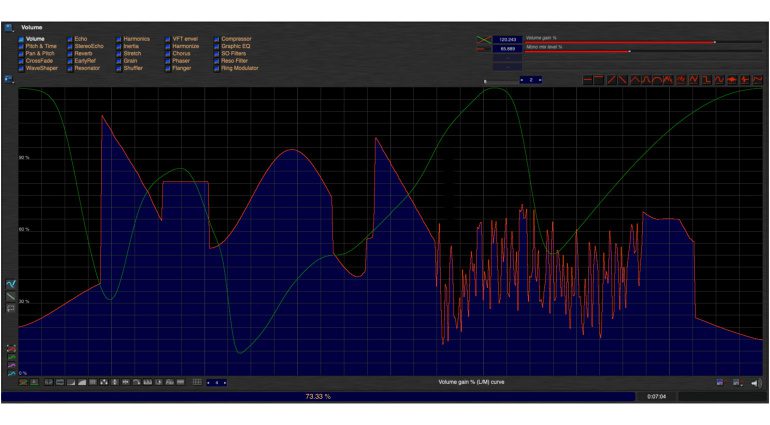Pick the step-shaped curve preset icon

(706, 80)
